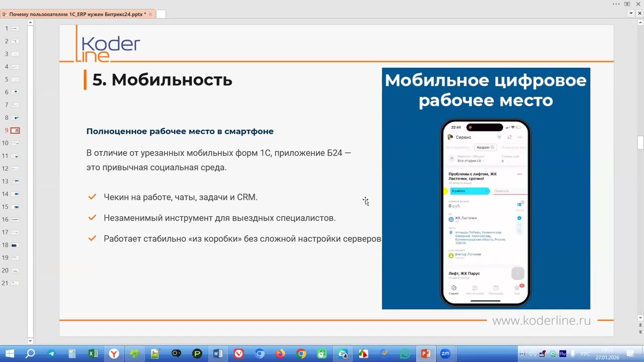This screenshot has width=644, height=362.
Task: Select slide 13 thumbnail
Action: 15,182
